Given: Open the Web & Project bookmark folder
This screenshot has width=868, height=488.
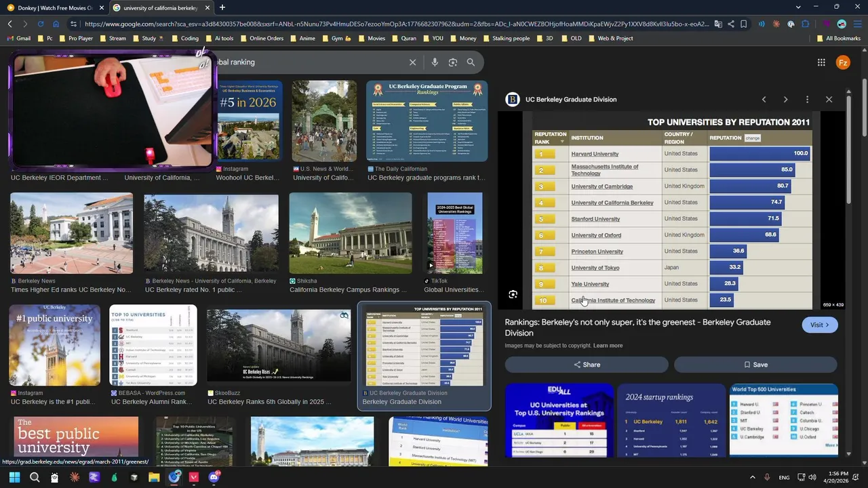Looking at the screenshot, I should (610, 39).
